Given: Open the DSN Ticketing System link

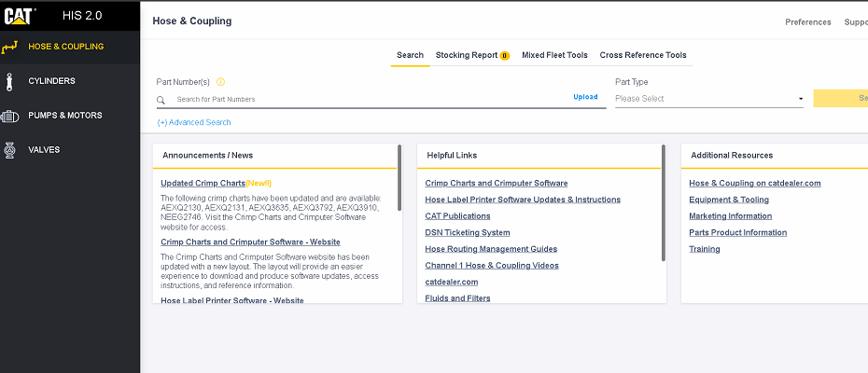Looking at the screenshot, I should click(467, 232).
